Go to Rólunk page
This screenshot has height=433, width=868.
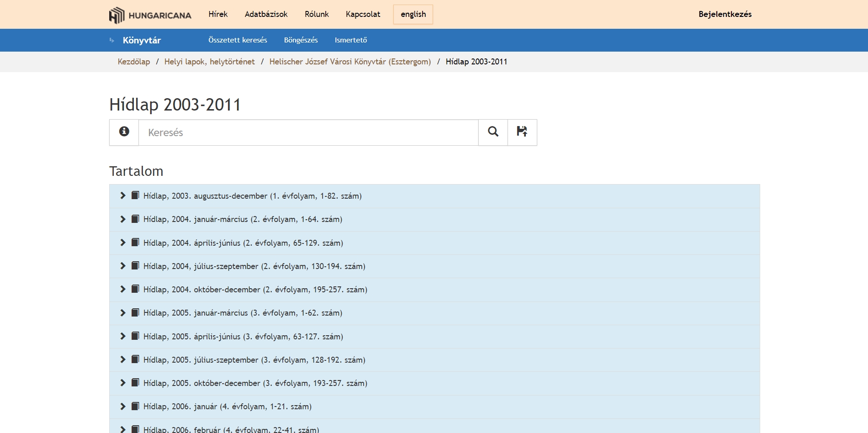point(317,14)
